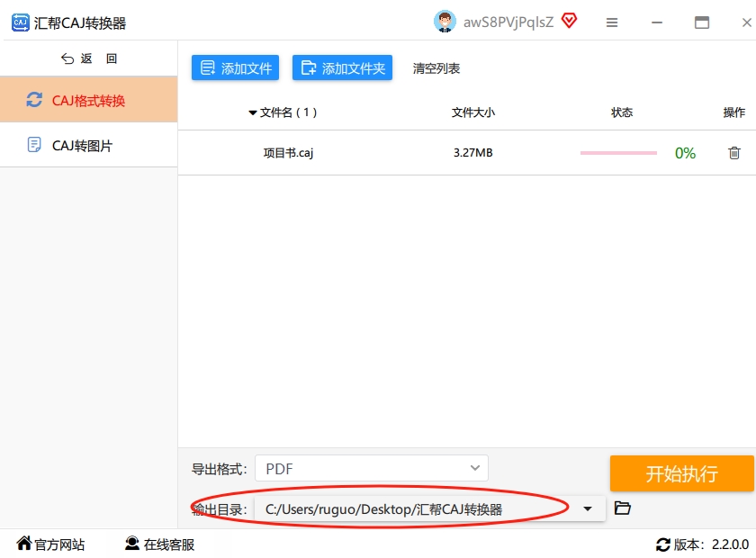
Task: Select the CAJ格式转换 tab
Action: coord(89,100)
